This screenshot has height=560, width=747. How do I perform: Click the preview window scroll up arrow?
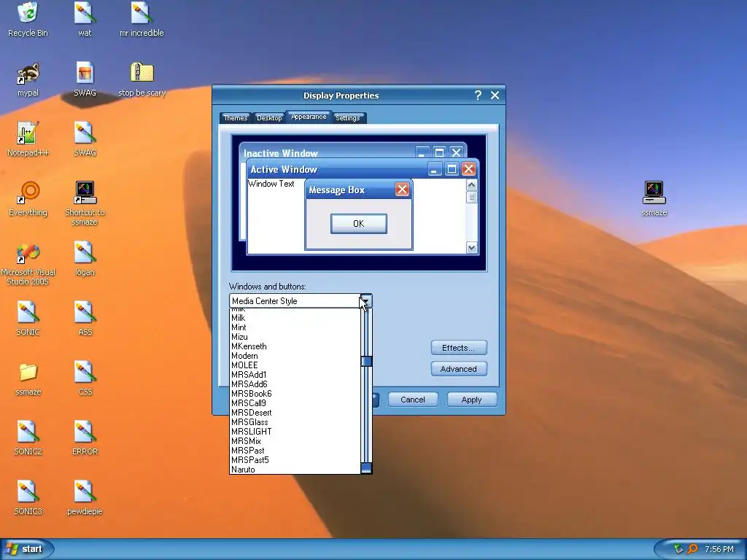pyautogui.click(x=472, y=184)
